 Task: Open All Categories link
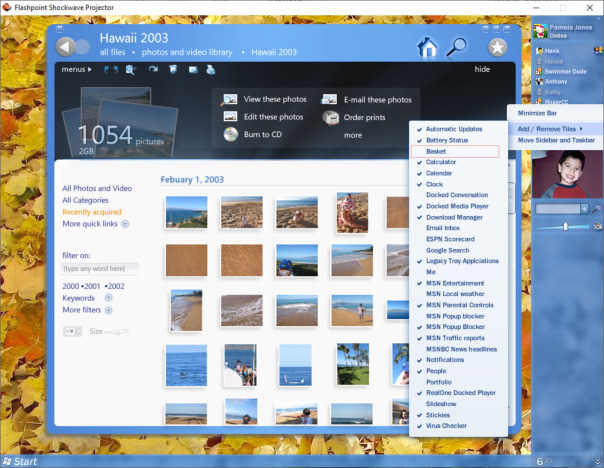point(85,200)
